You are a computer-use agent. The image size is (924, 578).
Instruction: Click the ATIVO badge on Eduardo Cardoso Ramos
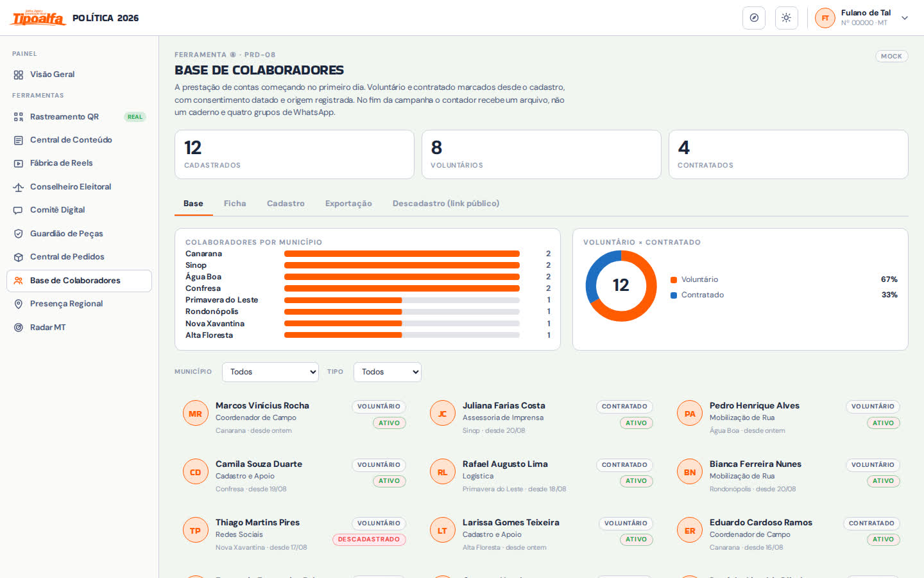tap(883, 539)
